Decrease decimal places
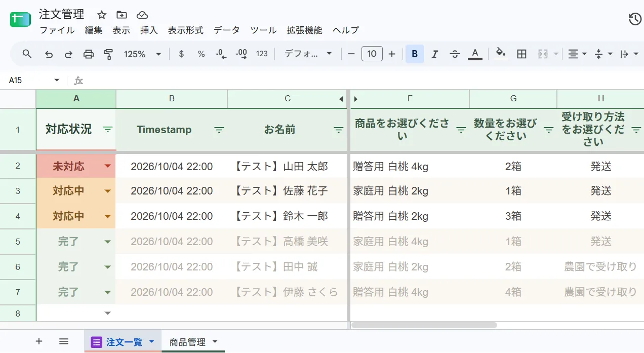This screenshot has height=353, width=644. (x=221, y=54)
